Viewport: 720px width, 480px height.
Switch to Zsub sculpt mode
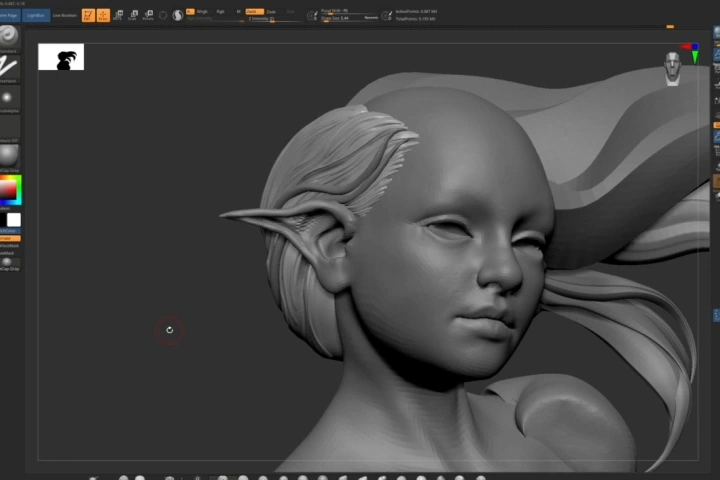tap(271, 11)
